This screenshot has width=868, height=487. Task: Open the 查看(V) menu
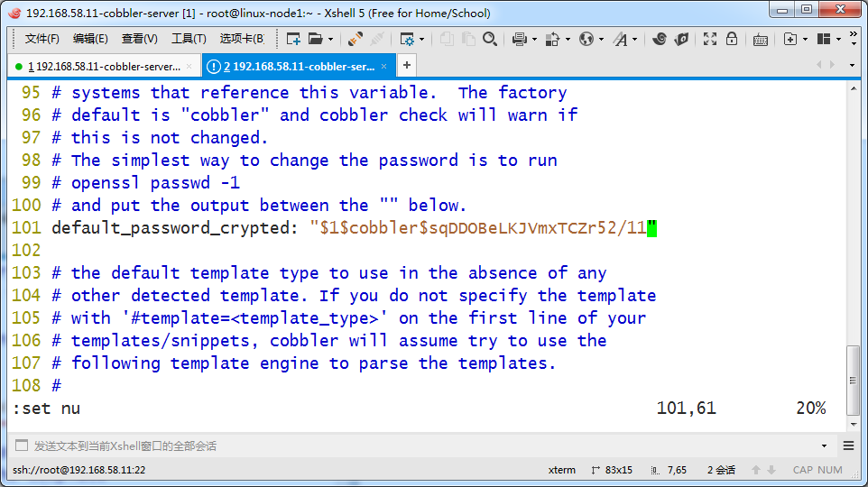pos(140,39)
